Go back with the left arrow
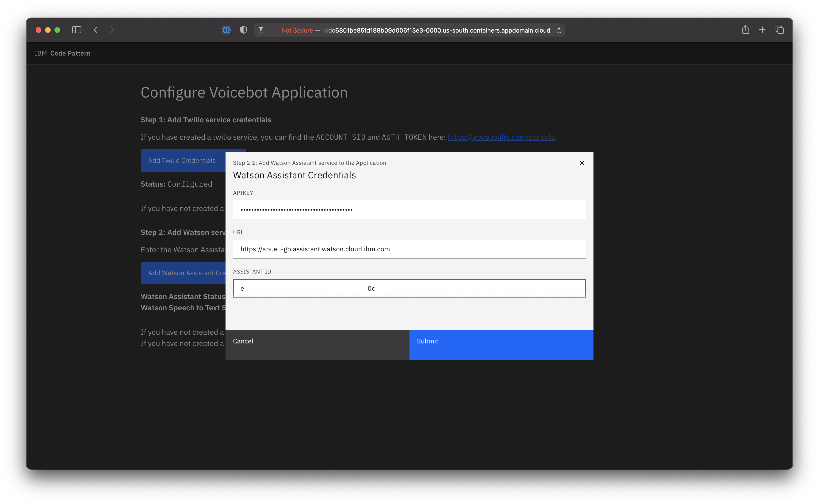The width and height of the screenshot is (819, 504). point(96,30)
